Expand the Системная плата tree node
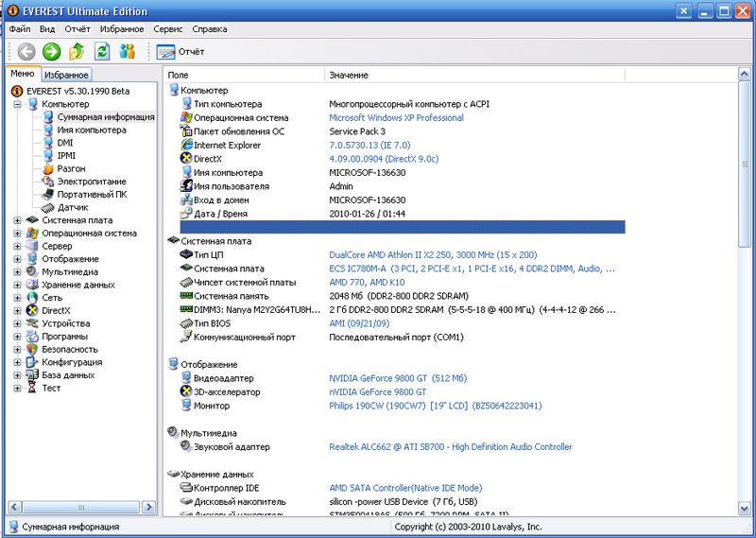The height and width of the screenshot is (538, 756). click(x=18, y=220)
